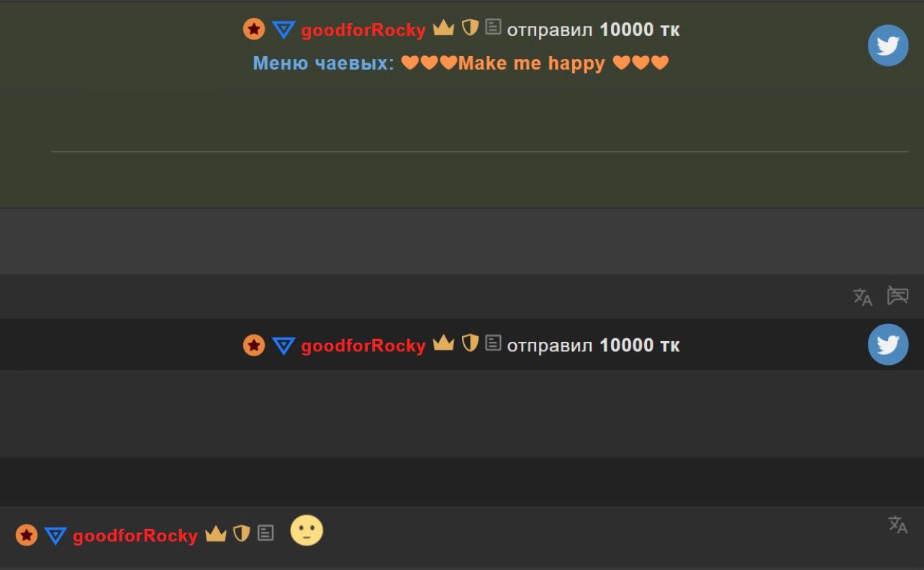Click the blue triangle badge in top message

[284, 30]
